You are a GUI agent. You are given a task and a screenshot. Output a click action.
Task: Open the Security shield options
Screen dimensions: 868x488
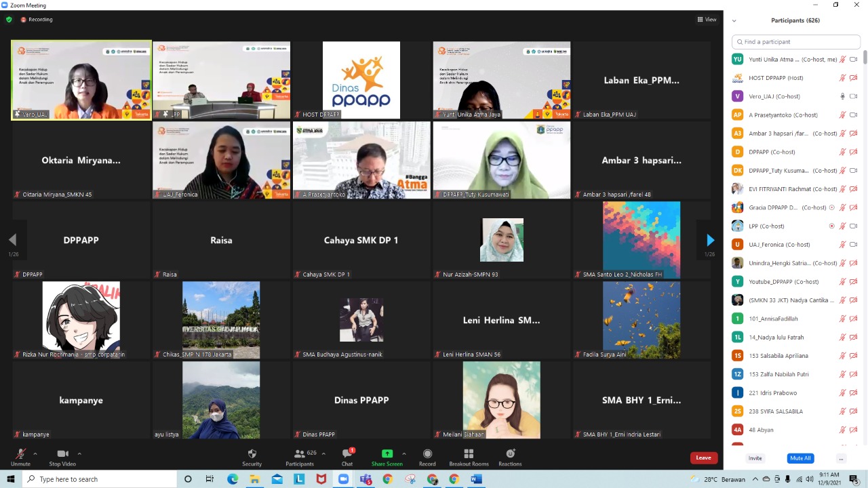[x=252, y=456]
